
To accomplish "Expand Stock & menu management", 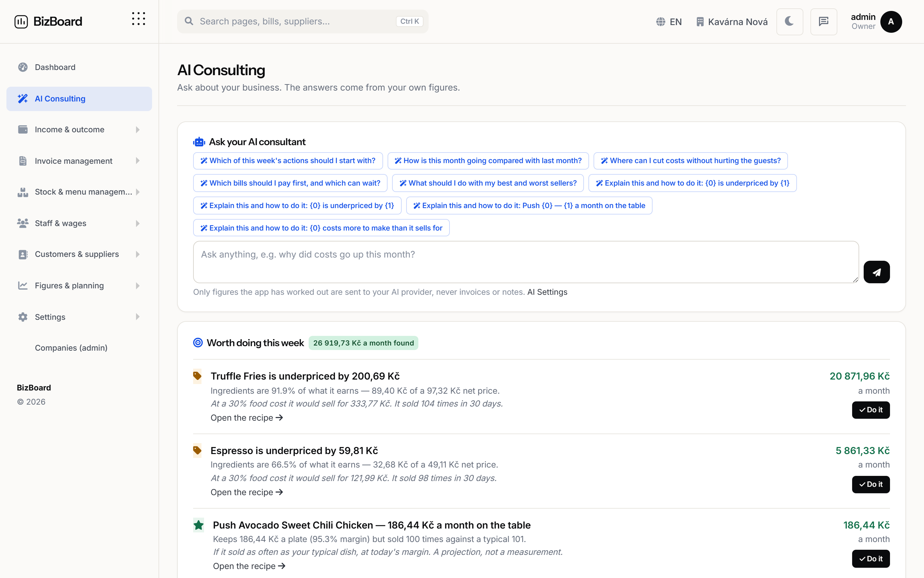I will pyautogui.click(x=79, y=192).
